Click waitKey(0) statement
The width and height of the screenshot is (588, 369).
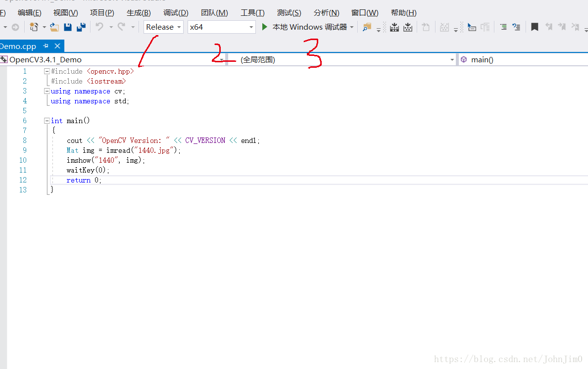coord(88,170)
